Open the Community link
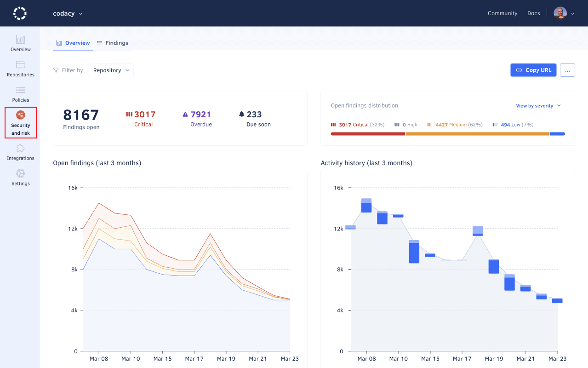The height and width of the screenshot is (368, 588). point(502,13)
